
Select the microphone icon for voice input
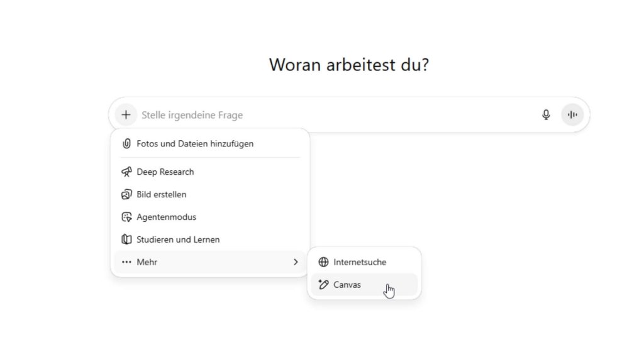click(546, 114)
